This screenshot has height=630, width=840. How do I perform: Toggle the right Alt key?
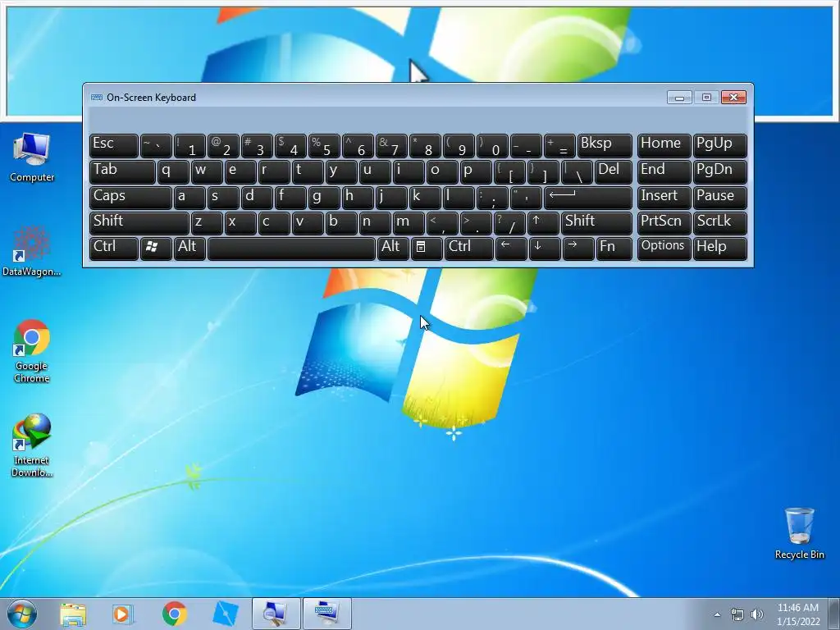pyautogui.click(x=393, y=249)
